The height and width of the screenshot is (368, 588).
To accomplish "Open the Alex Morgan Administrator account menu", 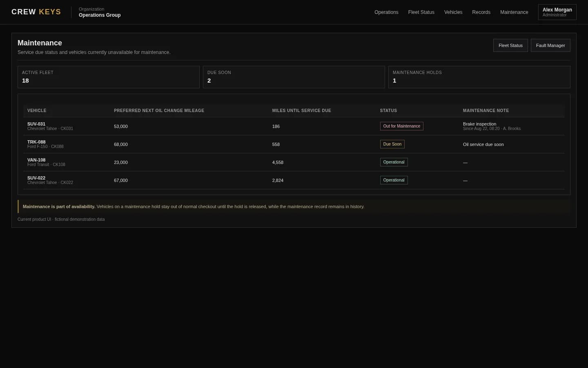I will tap(557, 12).
